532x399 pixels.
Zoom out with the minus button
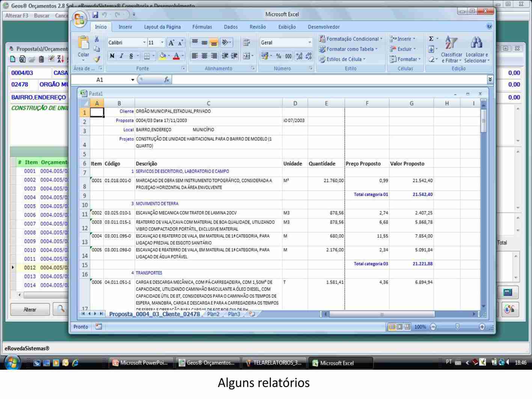tap(433, 327)
